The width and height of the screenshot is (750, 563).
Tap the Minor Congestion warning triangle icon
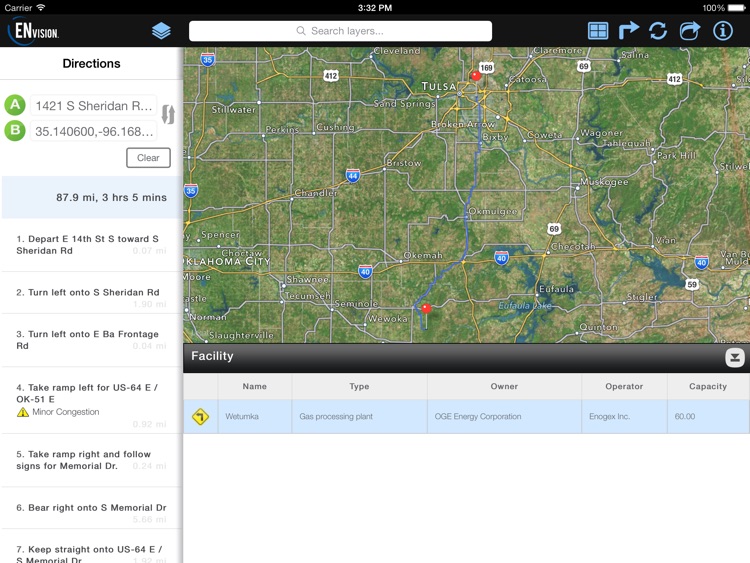coord(22,412)
